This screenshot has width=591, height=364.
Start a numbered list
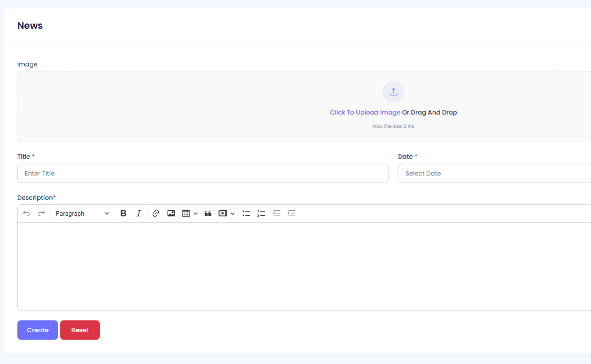(261, 213)
